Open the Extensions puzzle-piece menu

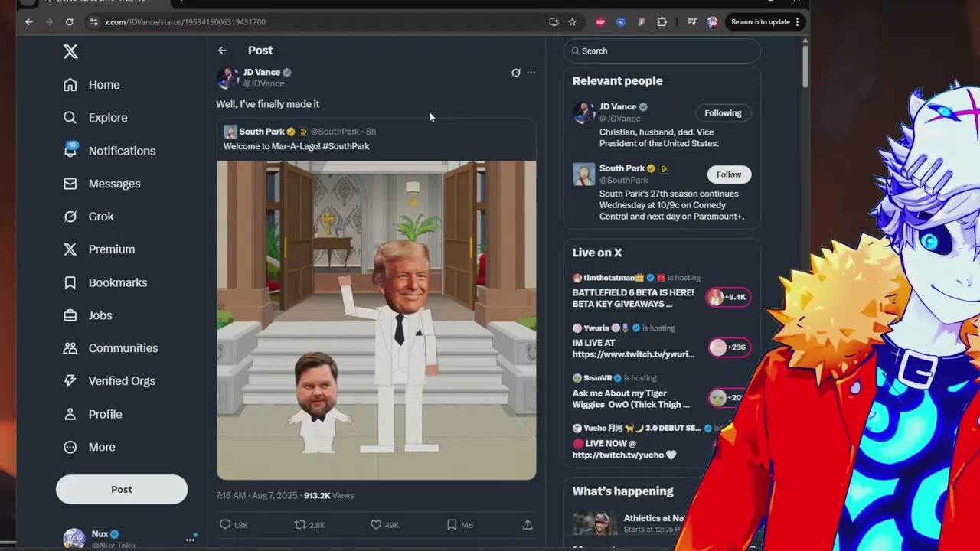point(661,22)
